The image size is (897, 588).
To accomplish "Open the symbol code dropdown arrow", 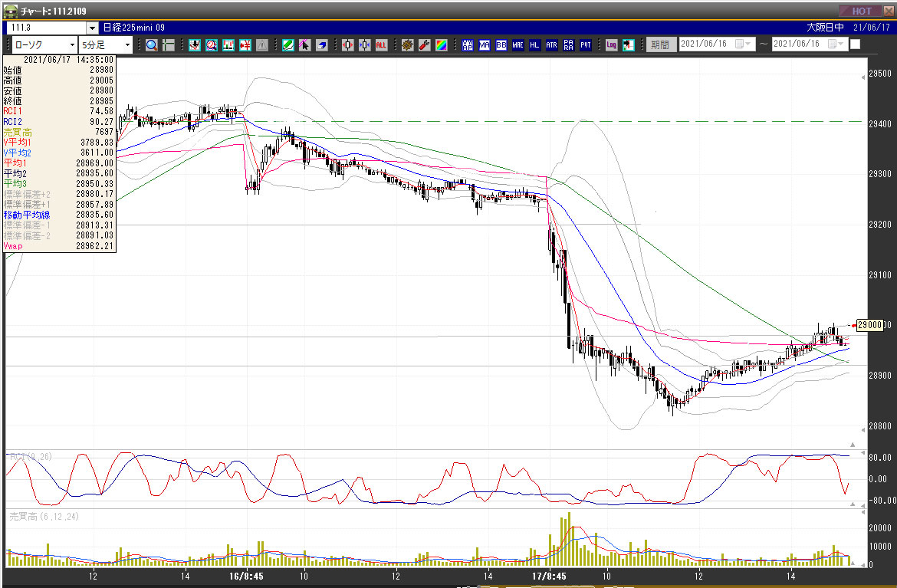I will point(92,28).
